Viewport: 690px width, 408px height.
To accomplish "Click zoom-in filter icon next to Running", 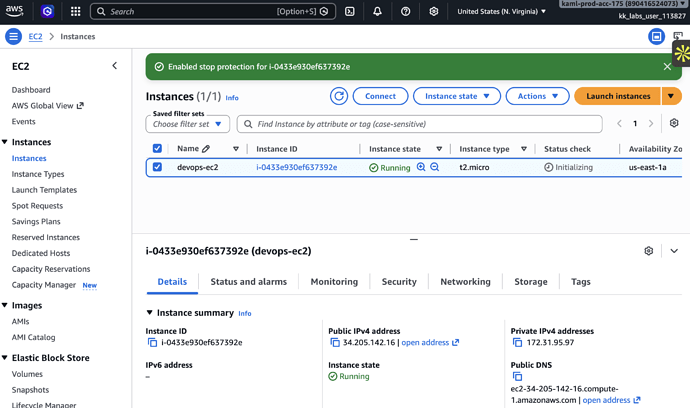I will click(421, 167).
